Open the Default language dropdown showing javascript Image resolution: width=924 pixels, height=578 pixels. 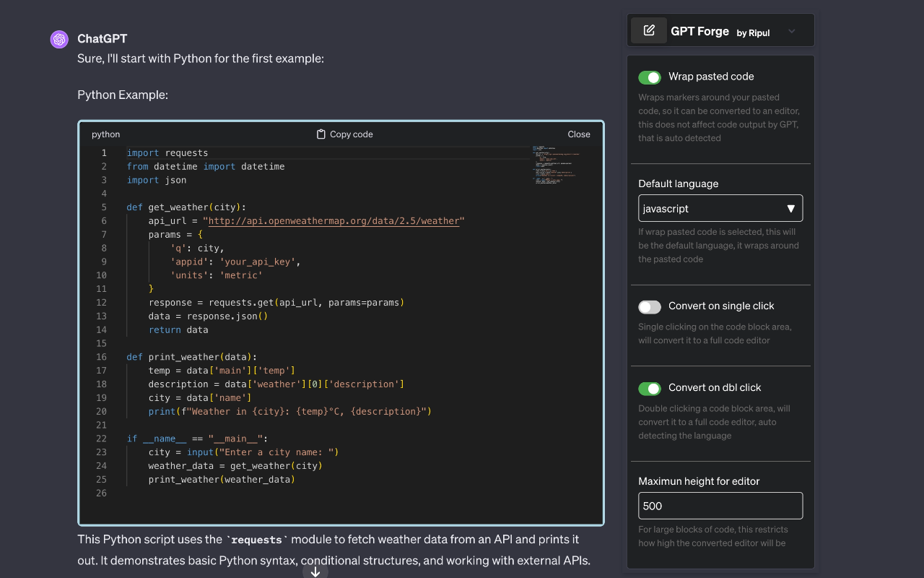[x=720, y=208]
